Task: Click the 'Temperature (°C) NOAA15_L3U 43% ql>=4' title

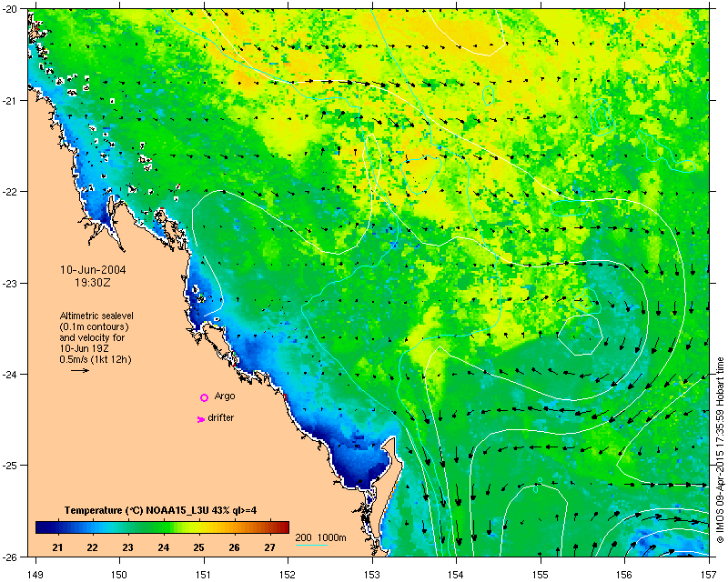Action: click(161, 510)
